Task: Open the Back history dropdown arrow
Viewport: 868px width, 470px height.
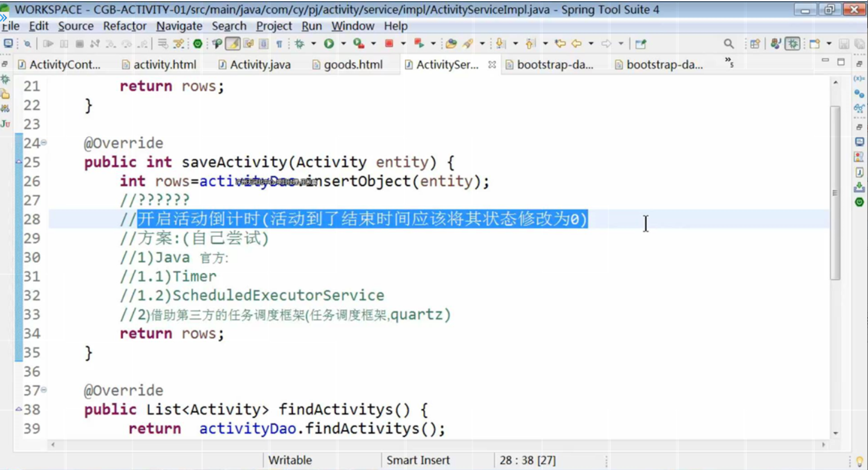Action: (x=591, y=43)
